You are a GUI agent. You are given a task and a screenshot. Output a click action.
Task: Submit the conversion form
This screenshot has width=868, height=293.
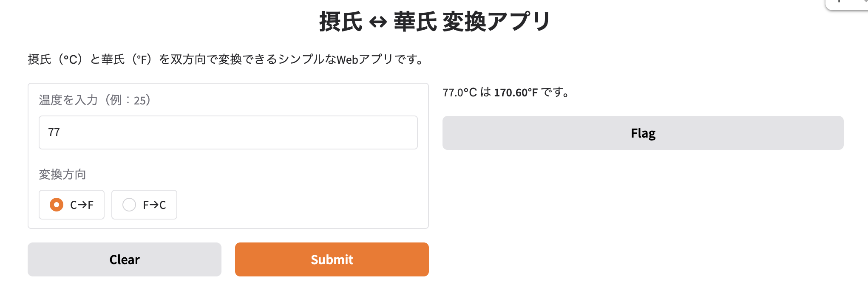tap(332, 259)
